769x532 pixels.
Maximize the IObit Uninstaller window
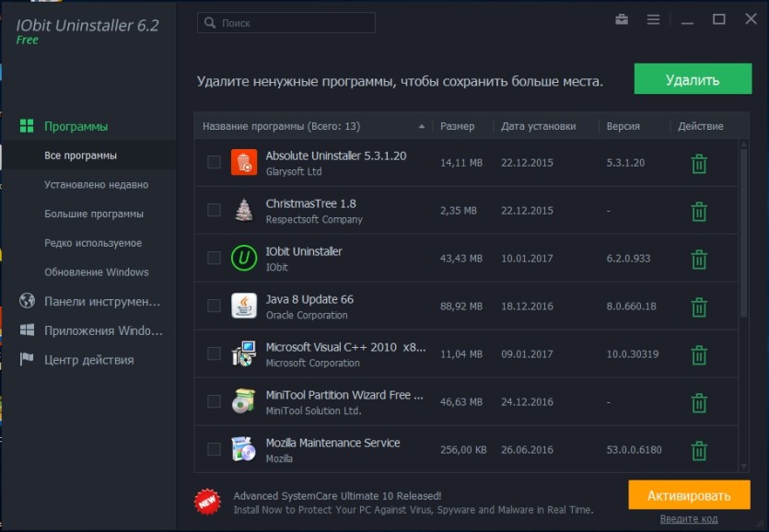[719, 19]
